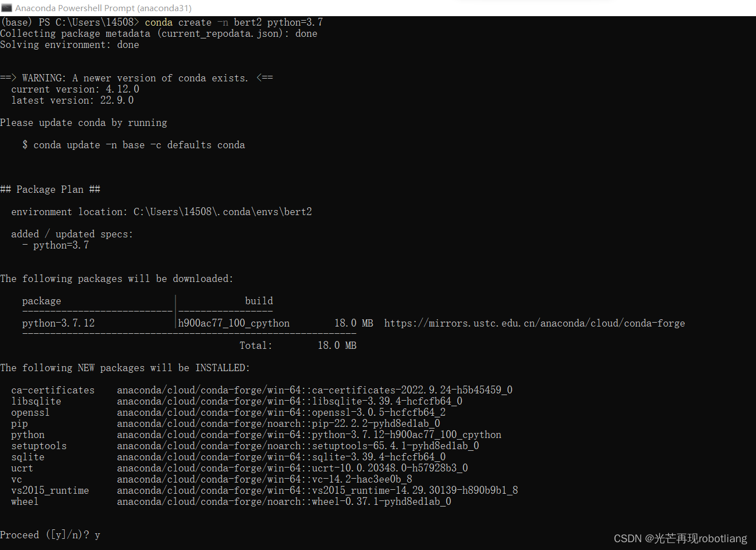Click the 'build' column header
Viewport: 756px width, 550px height.
(x=259, y=301)
